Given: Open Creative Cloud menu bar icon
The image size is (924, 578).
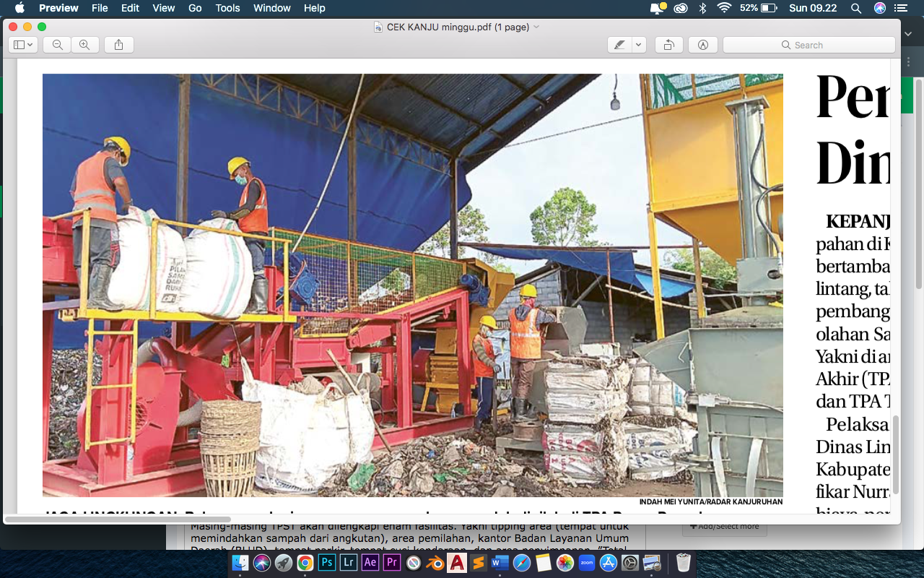Looking at the screenshot, I should 680,8.
